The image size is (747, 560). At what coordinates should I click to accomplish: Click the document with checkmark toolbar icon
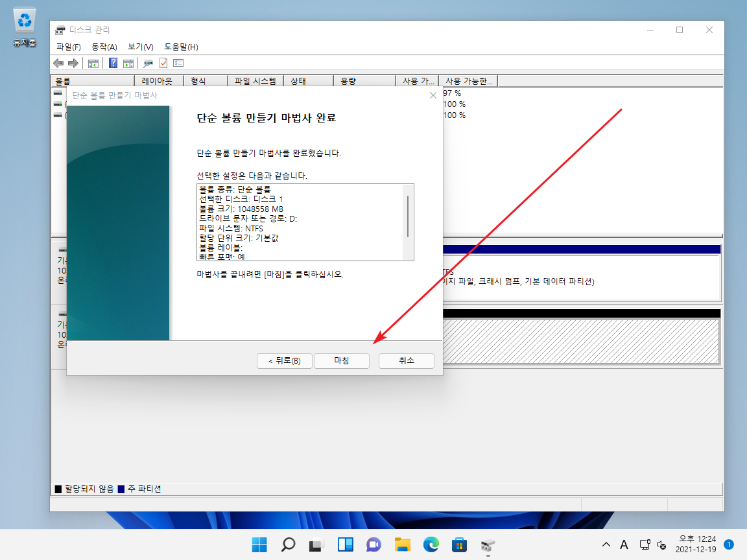pyautogui.click(x=163, y=63)
